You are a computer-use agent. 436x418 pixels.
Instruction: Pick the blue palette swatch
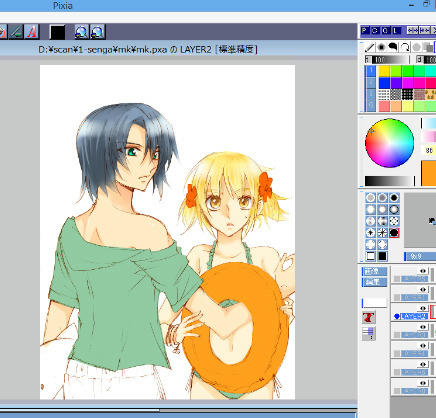coord(384,83)
